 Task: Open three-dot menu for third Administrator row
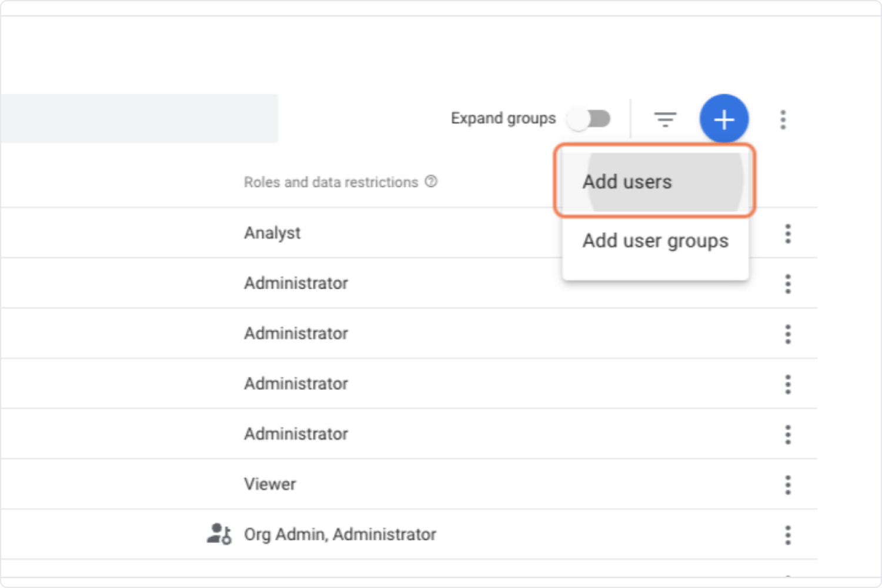(788, 385)
